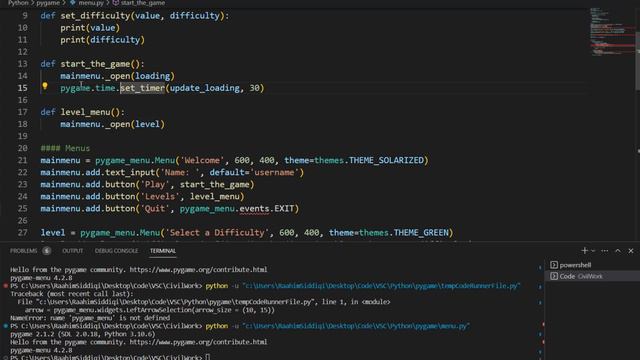Click the Python file icon before menu.py breadcrumb
This screenshot has height=360, width=640.
click(73, 3)
